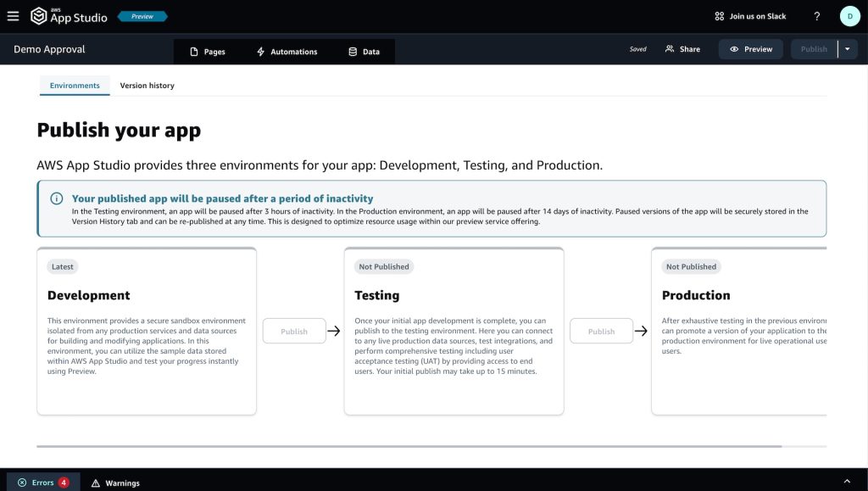The width and height of the screenshot is (868, 491).
Task: Click the AWS App Studio logo
Action: tap(39, 16)
